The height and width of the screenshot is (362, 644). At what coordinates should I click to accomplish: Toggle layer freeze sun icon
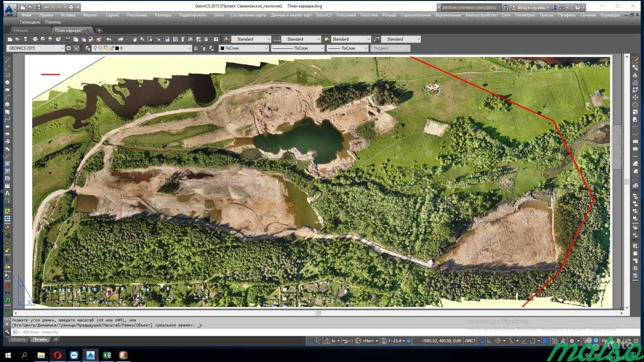tap(100, 48)
